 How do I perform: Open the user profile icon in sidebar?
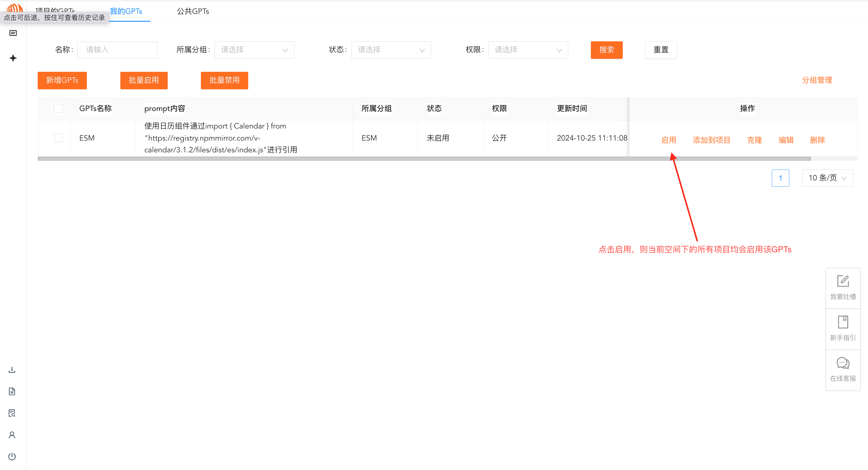click(x=12, y=435)
